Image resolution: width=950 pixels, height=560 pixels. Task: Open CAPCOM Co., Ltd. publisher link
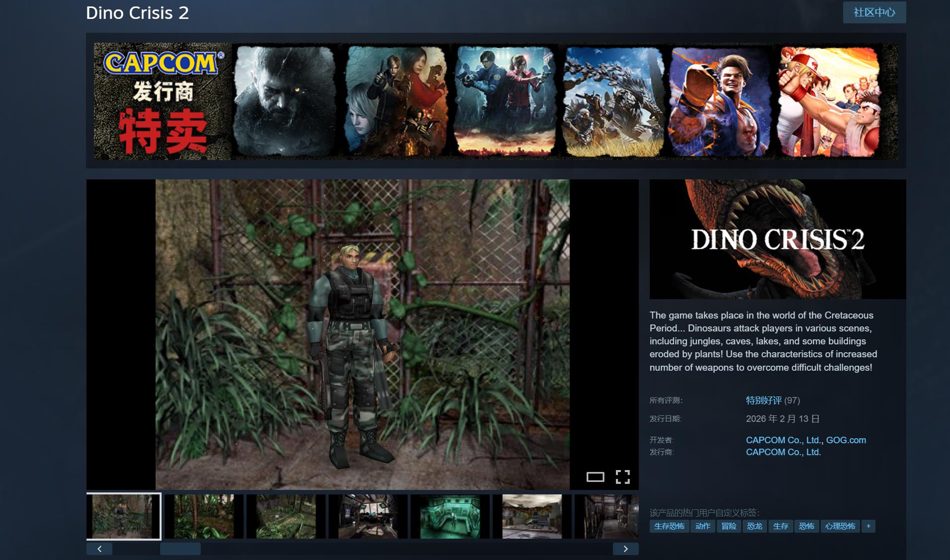(783, 452)
